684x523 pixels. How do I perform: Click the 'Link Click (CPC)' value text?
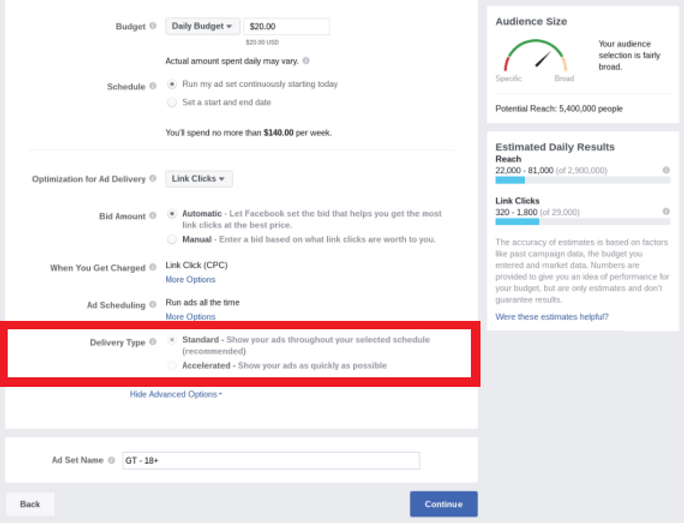(196, 265)
